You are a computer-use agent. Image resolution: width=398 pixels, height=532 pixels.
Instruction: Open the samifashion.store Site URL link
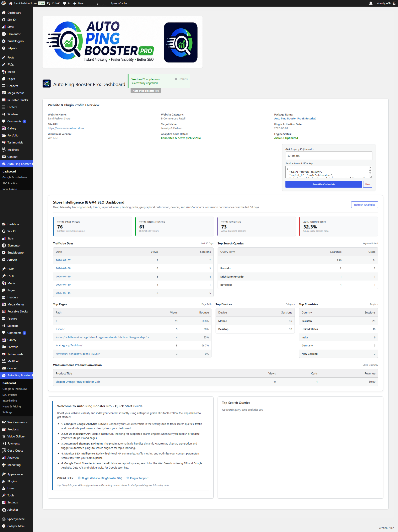[66, 128]
